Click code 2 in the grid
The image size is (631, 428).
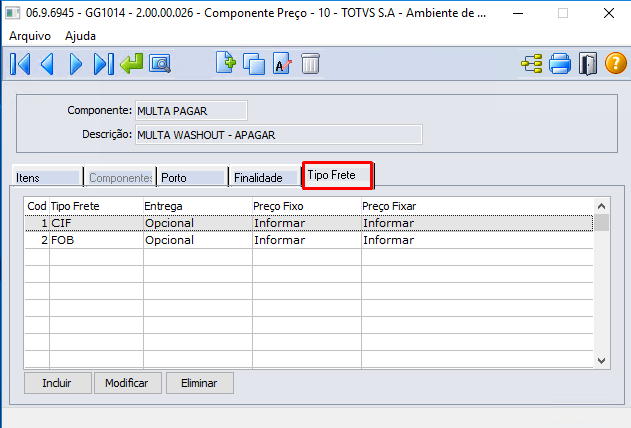click(x=44, y=240)
